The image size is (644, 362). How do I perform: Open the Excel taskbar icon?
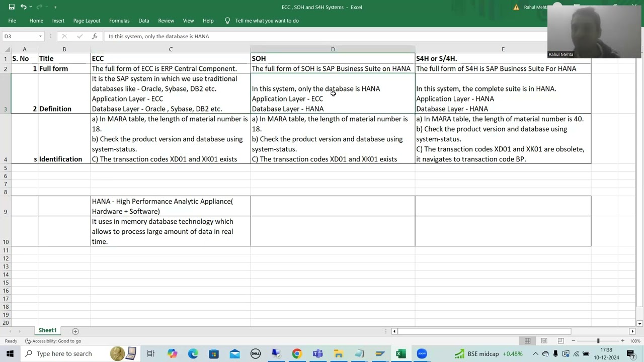click(x=400, y=353)
